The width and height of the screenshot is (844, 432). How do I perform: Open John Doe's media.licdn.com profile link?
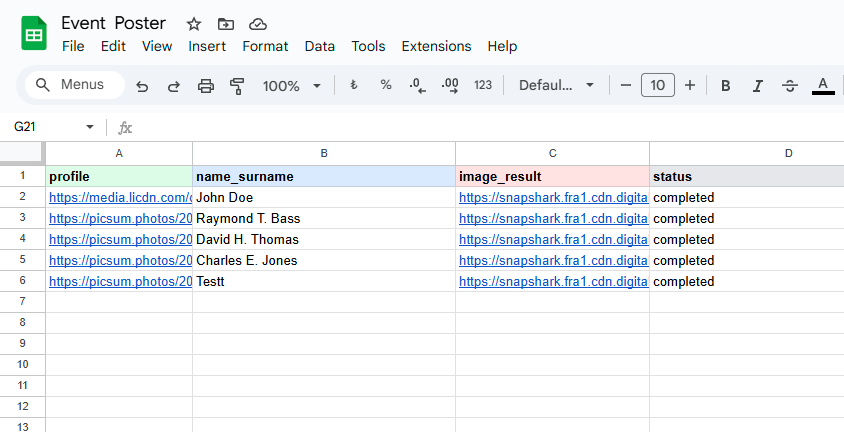(x=120, y=198)
